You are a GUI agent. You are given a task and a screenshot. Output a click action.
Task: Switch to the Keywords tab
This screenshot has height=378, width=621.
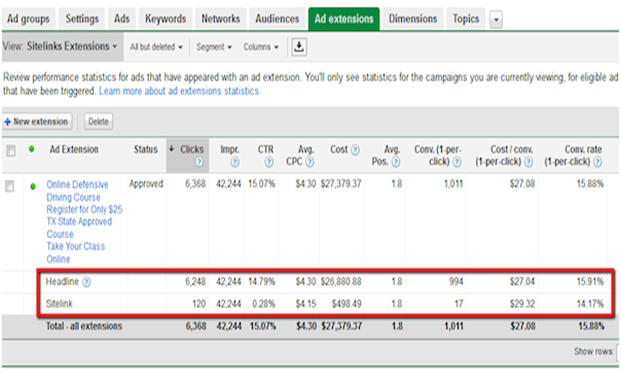point(165,19)
